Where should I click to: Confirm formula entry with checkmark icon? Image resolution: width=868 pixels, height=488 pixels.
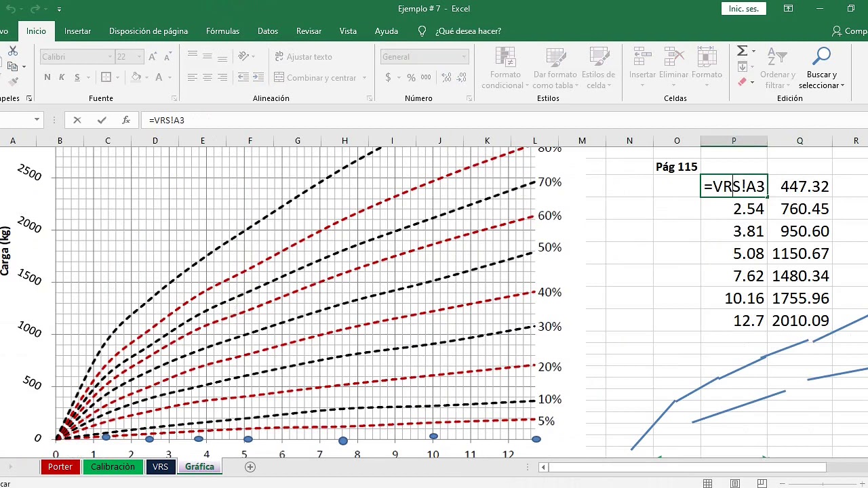coord(102,120)
